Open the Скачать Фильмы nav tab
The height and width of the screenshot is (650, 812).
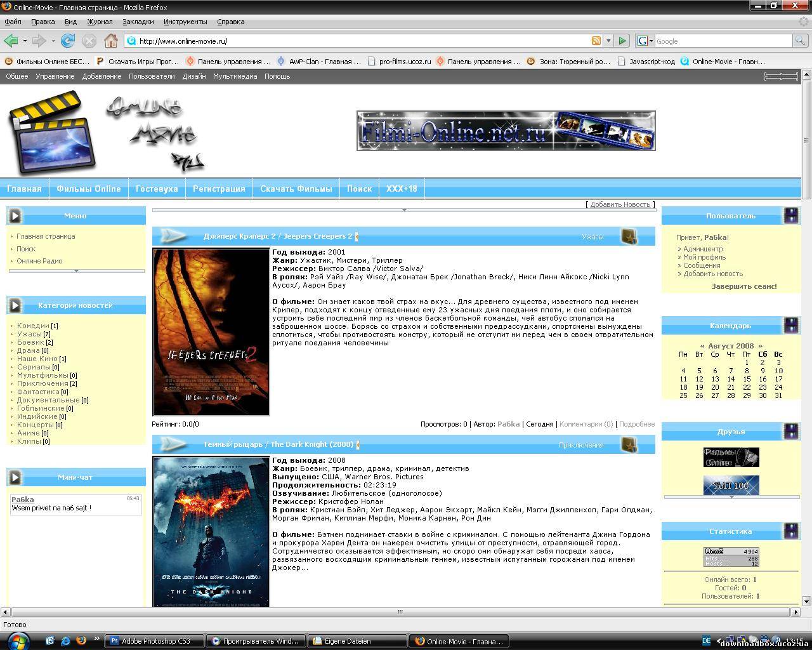(x=296, y=189)
